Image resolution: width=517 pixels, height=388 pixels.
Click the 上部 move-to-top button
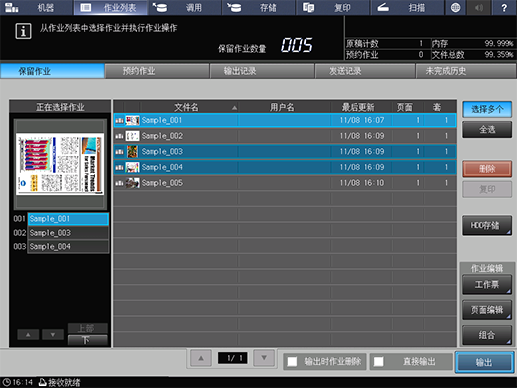pyautogui.click(x=88, y=328)
